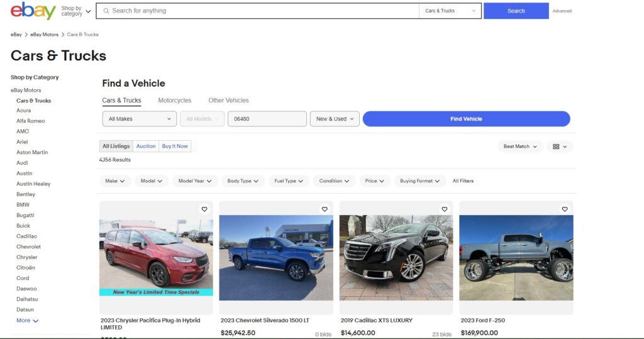
Task: Click the Aston Martin category link
Action: (32, 152)
